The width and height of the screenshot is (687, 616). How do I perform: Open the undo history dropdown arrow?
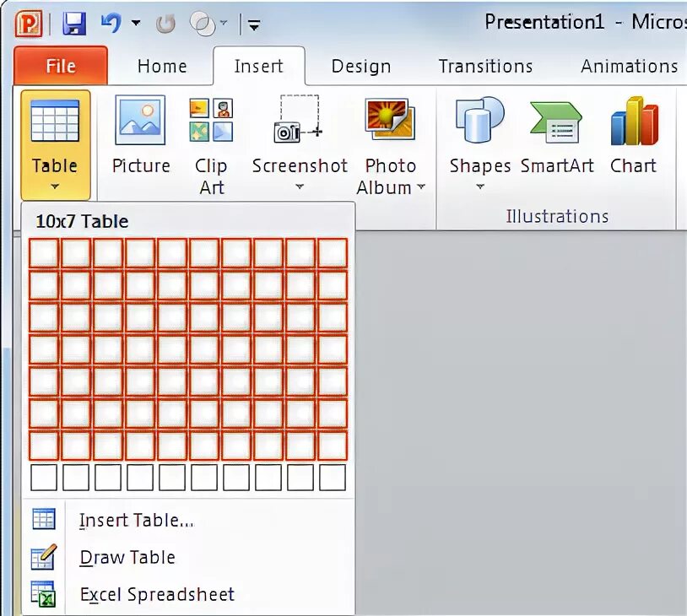point(136,22)
